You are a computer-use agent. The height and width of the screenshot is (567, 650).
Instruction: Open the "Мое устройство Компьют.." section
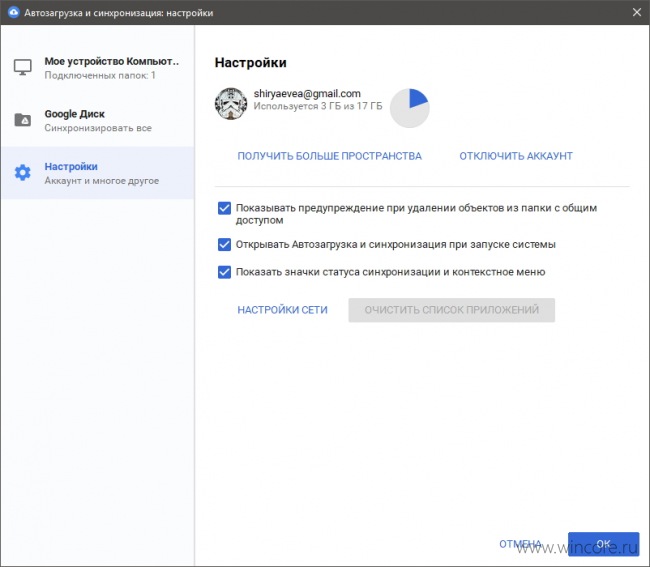(97, 68)
